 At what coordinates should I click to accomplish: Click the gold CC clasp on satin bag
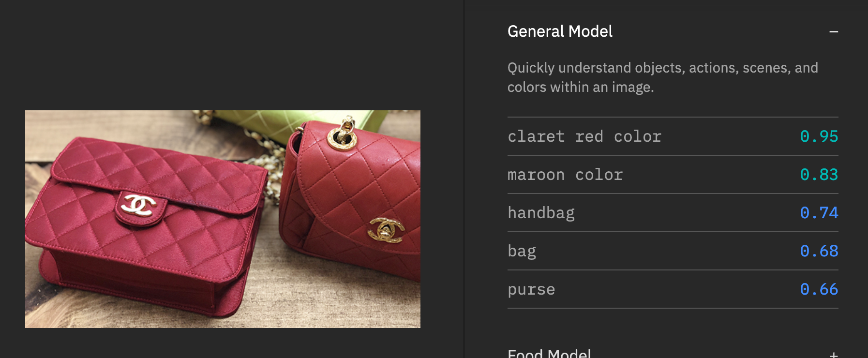tap(139, 205)
